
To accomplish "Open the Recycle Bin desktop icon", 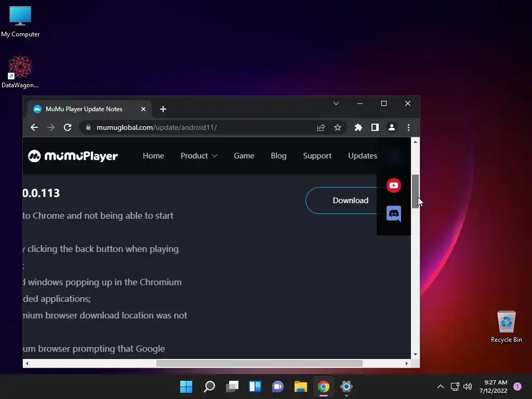I will click(x=506, y=327).
